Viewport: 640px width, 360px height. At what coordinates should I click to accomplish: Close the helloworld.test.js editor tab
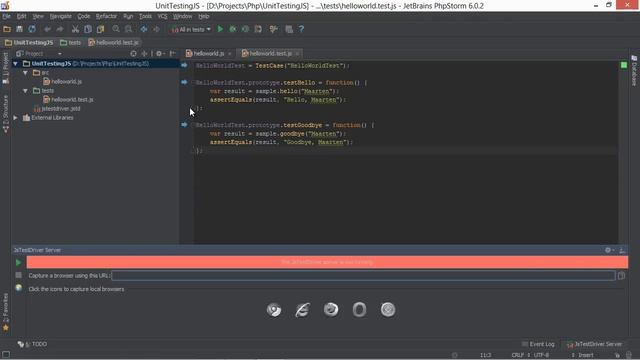298,53
